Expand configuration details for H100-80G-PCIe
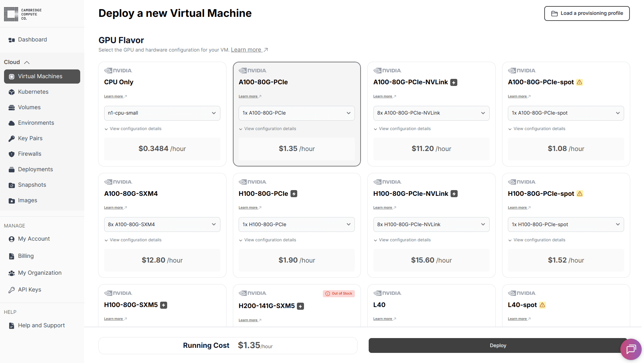 tap(267, 240)
